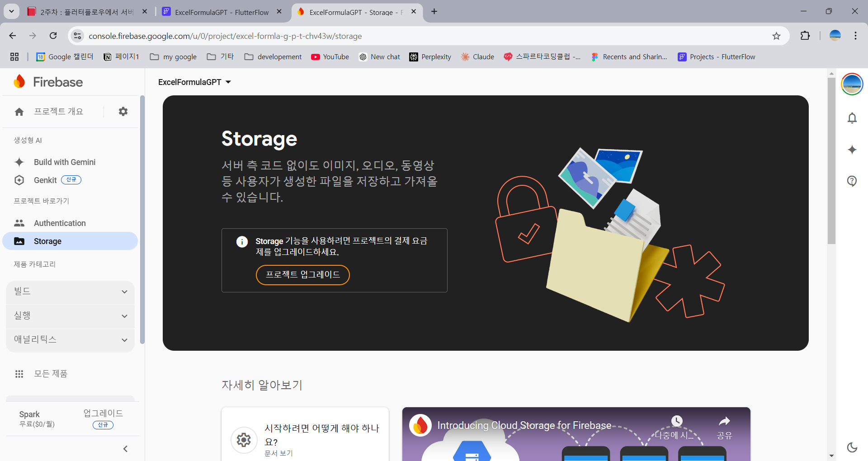Close the ExcelFormulaGPT Storage tab
This screenshot has height=461, width=868.
tap(414, 12)
